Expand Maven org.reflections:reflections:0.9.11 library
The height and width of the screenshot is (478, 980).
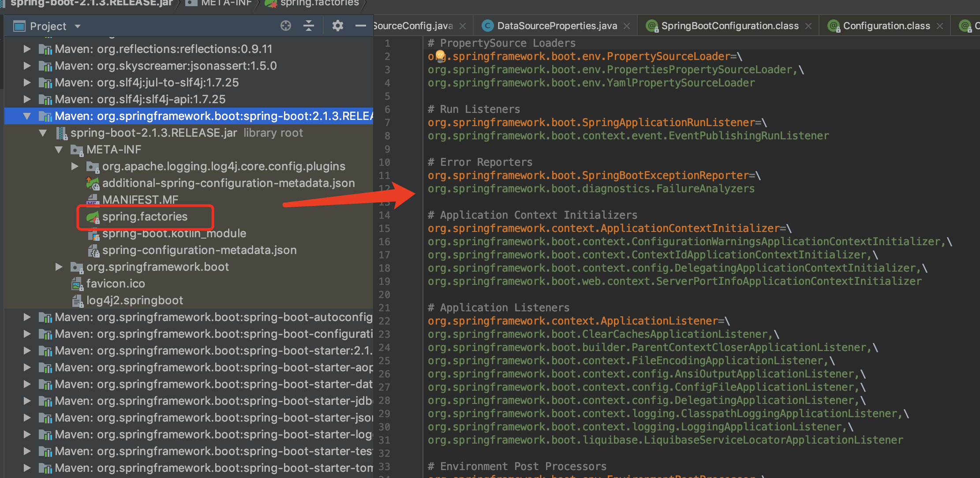pos(27,49)
